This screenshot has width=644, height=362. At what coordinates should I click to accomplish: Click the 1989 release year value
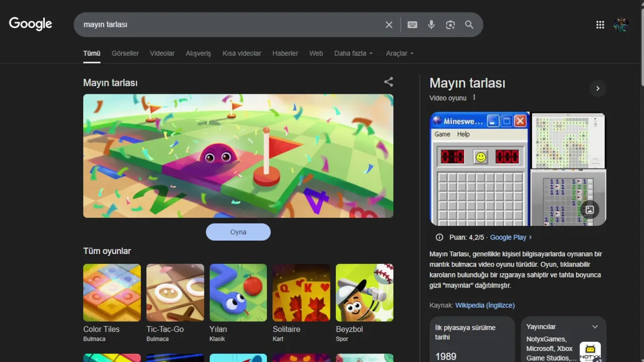pyautogui.click(x=446, y=356)
